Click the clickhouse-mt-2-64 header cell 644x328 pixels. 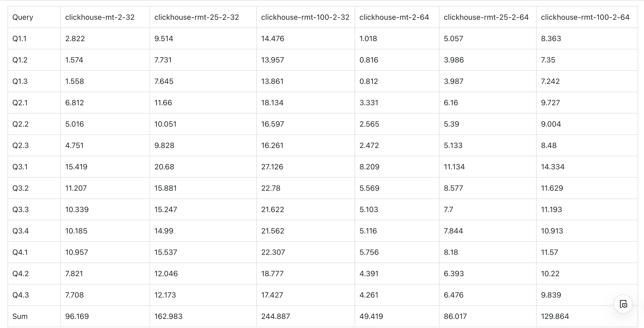394,17
